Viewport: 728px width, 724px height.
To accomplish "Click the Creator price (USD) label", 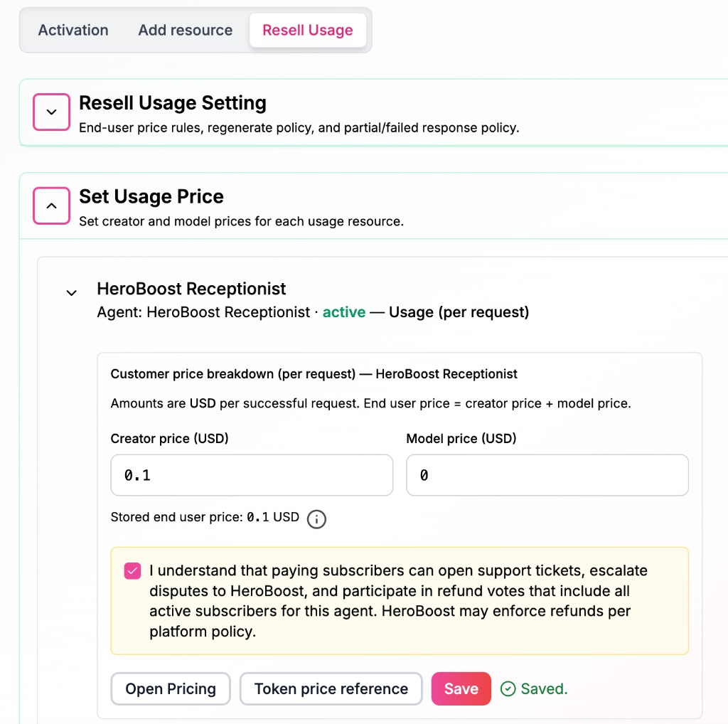I will [x=169, y=438].
